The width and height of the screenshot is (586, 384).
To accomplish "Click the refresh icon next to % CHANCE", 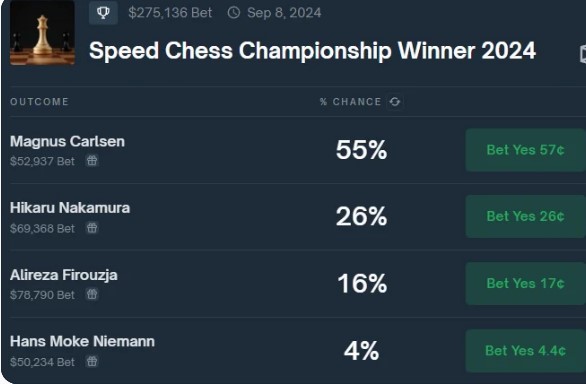I will 395,102.
